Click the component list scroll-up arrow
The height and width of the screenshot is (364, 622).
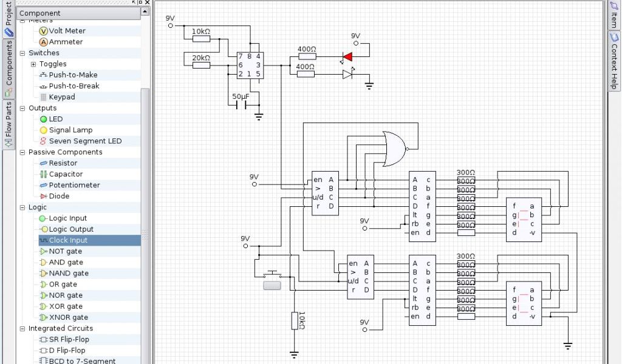(145, 12)
